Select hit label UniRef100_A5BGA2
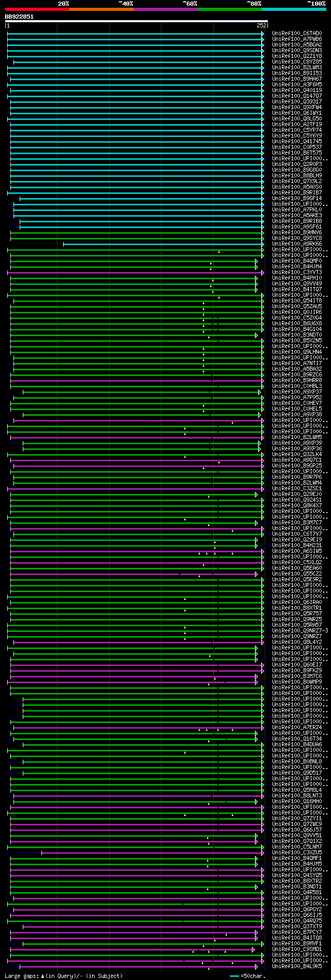The image size is (331, 980). tap(297, 45)
